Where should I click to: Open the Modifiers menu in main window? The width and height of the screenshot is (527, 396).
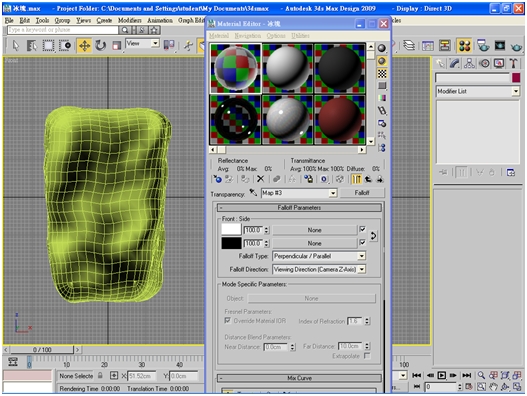[x=130, y=21]
